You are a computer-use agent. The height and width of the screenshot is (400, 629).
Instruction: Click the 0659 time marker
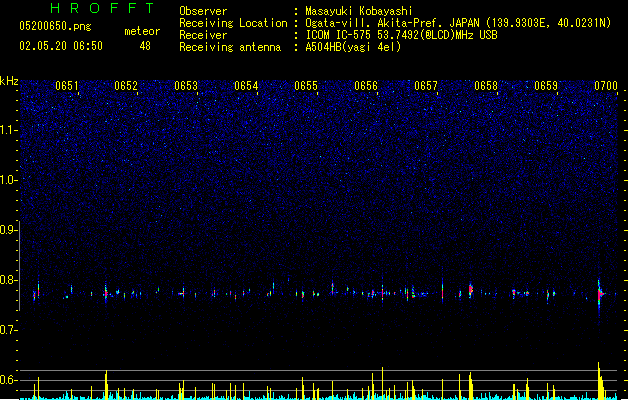(546, 86)
